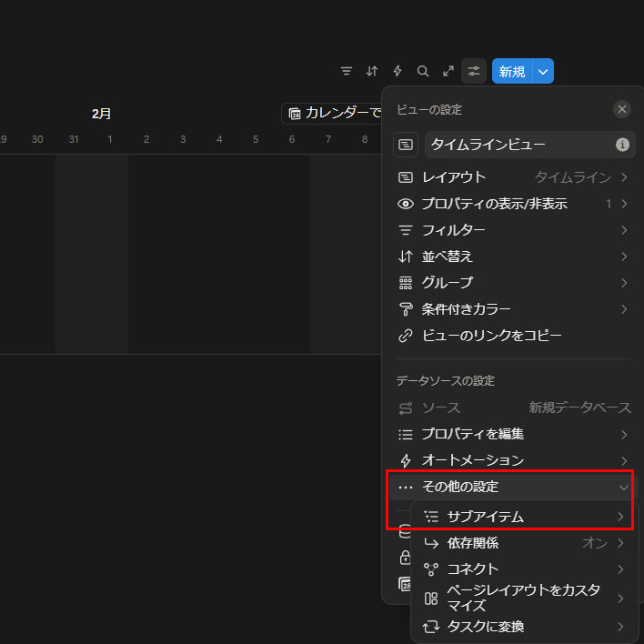Click the info icon beside view name
644x644 pixels.
tap(622, 145)
